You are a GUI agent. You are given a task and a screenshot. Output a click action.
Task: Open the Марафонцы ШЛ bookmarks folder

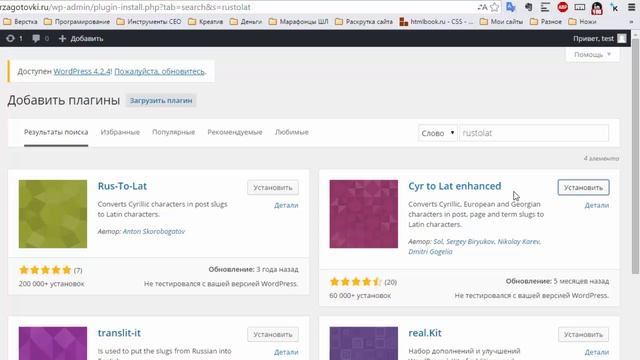298,22
